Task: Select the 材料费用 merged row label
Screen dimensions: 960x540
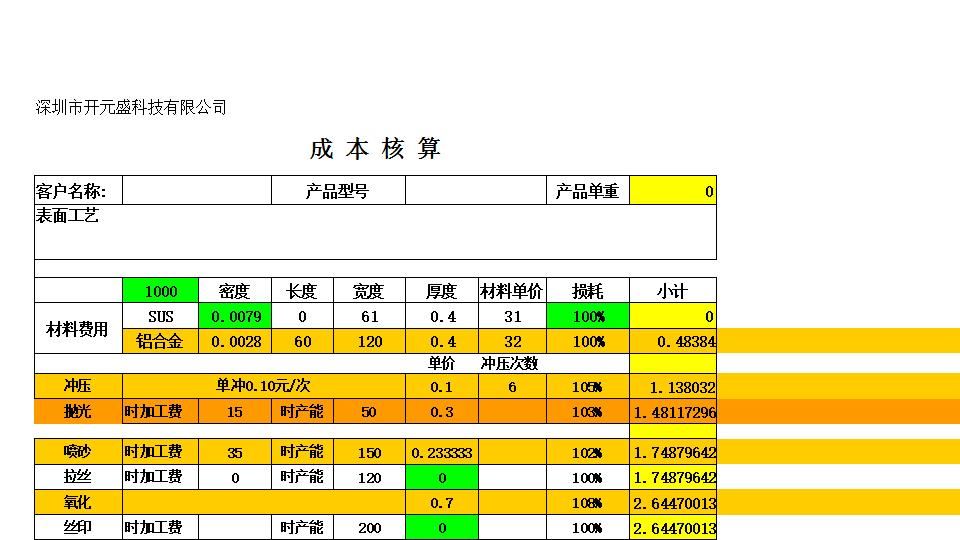Action: [78, 329]
